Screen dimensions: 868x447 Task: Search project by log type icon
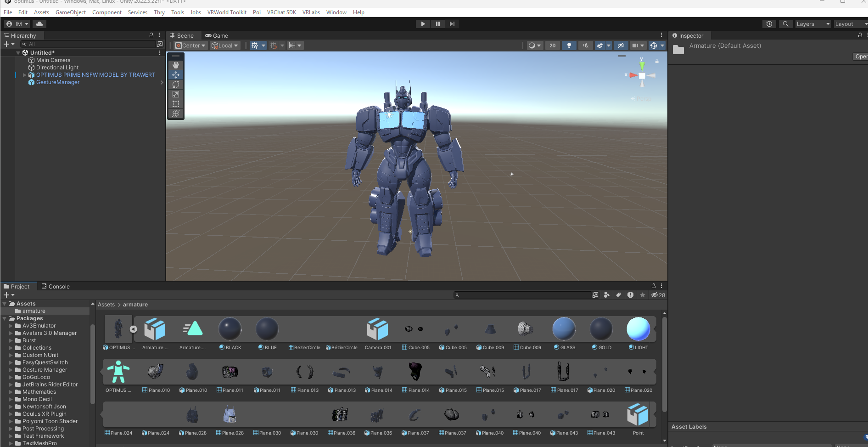tap(631, 295)
